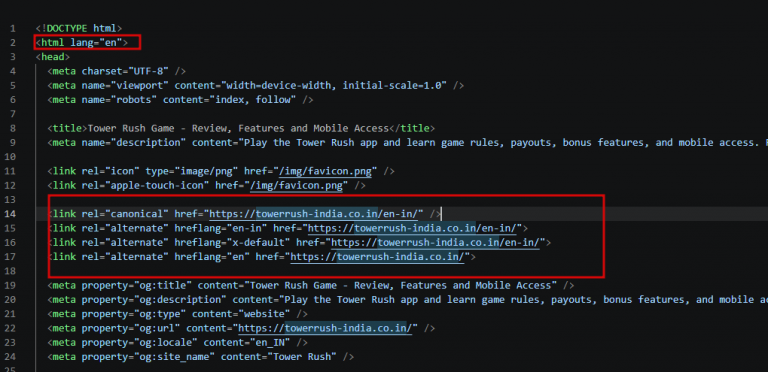Click the DOCTYPE html declaration on line 1

(x=79, y=28)
